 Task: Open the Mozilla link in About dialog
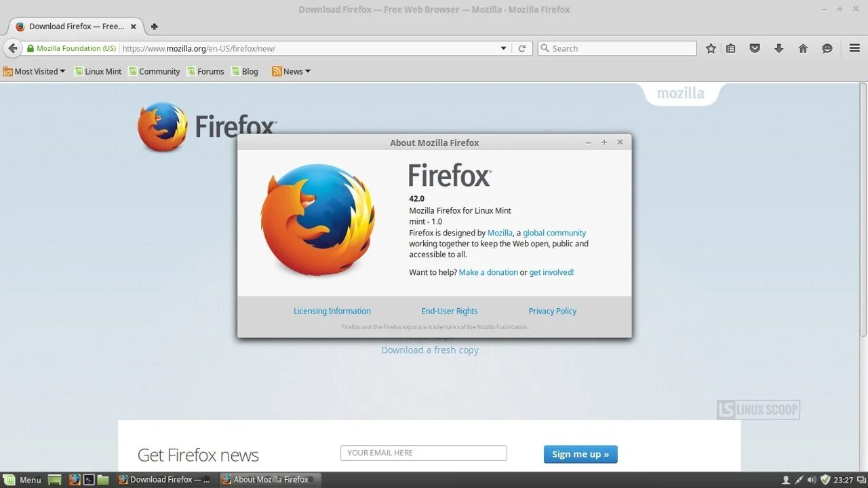tap(500, 233)
